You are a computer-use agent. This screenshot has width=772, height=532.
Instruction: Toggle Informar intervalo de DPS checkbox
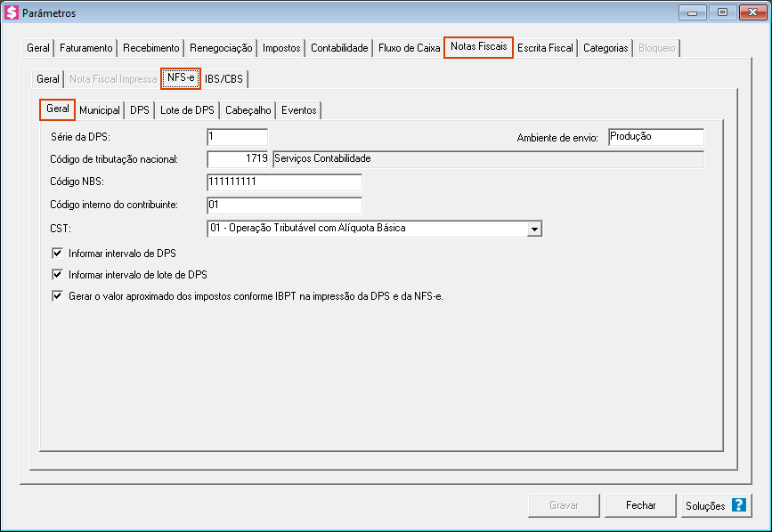(x=58, y=254)
